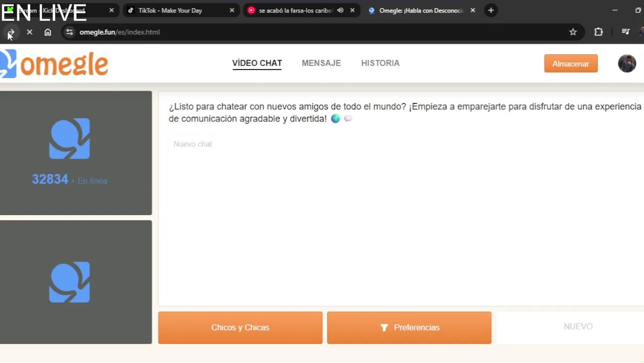Open a new browser tab
Image resolution: width=644 pixels, height=363 pixels.
491,10
